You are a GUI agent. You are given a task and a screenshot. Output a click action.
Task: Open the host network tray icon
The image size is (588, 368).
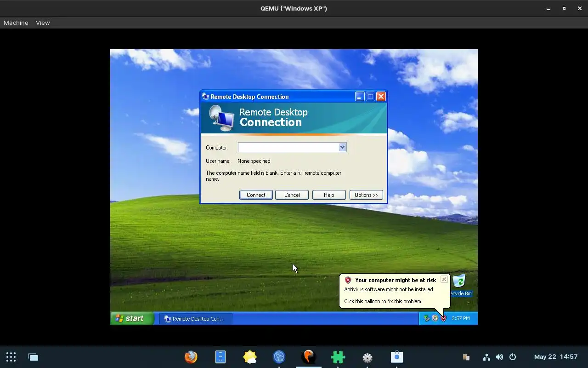[486, 357]
